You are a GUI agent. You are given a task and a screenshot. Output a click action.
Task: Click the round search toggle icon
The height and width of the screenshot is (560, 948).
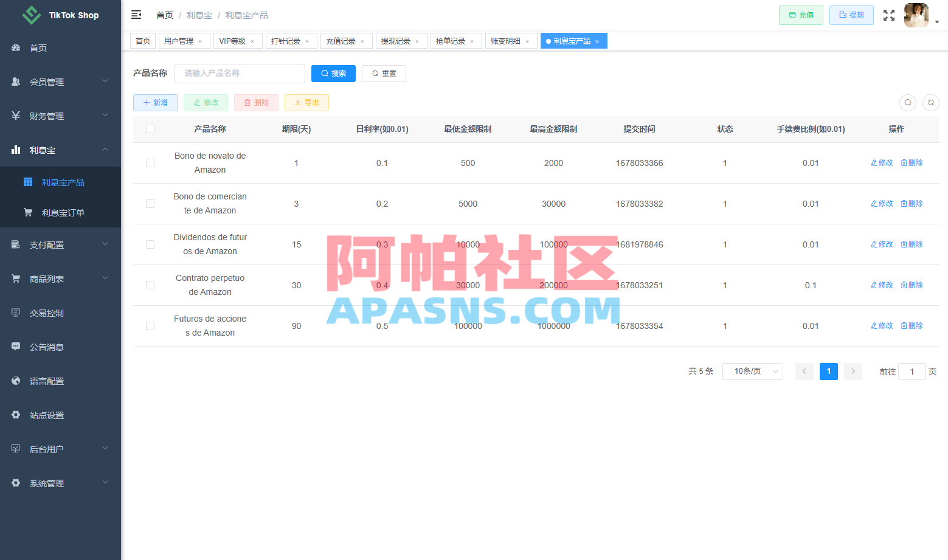(x=908, y=103)
